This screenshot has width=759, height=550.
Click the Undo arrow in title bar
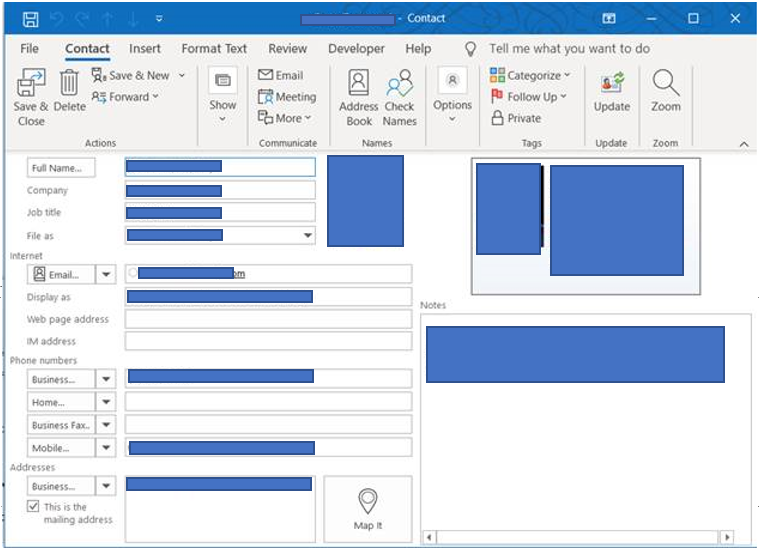pyautogui.click(x=57, y=19)
